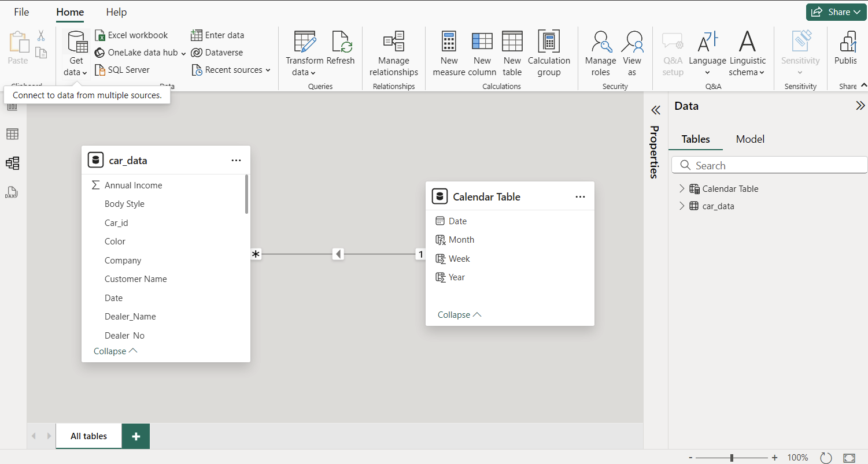Image resolution: width=868 pixels, height=464 pixels.
Task: Share the report with Share button
Action: click(x=837, y=12)
